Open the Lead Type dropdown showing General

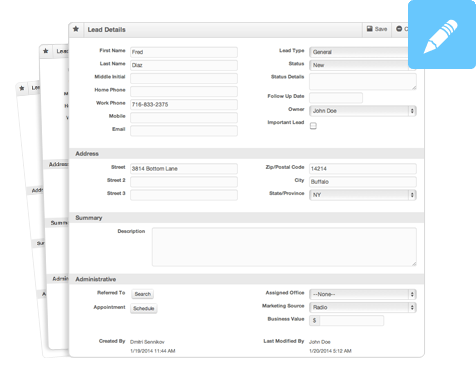[x=359, y=52]
